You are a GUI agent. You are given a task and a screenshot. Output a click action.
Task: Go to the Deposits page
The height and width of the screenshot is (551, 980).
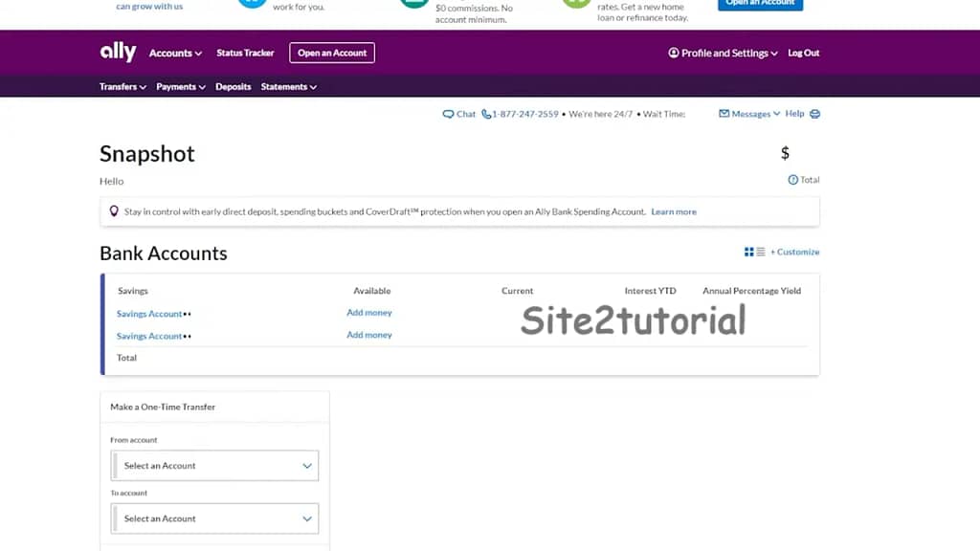(x=234, y=87)
